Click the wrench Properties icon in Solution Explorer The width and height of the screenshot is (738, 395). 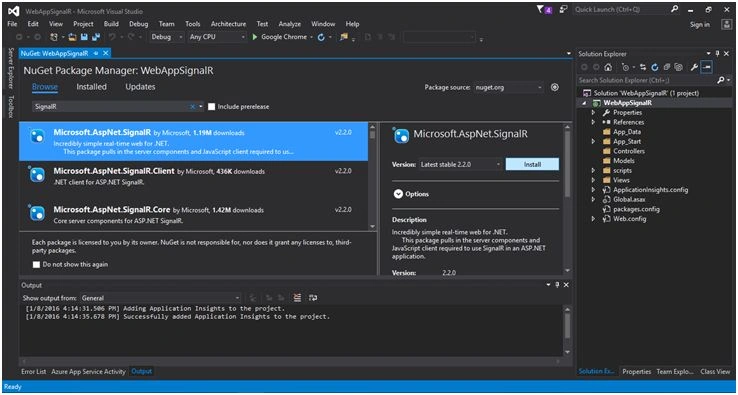click(x=694, y=67)
